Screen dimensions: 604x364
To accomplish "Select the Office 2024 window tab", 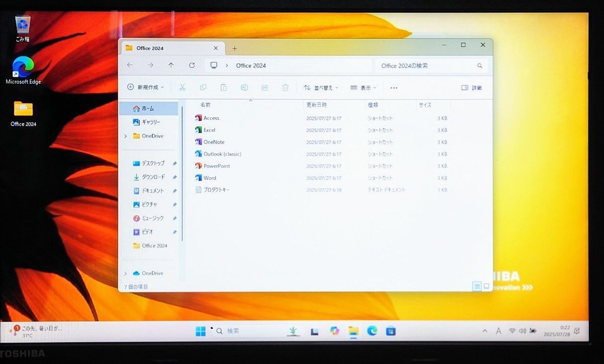I will pyautogui.click(x=172, y=48).
